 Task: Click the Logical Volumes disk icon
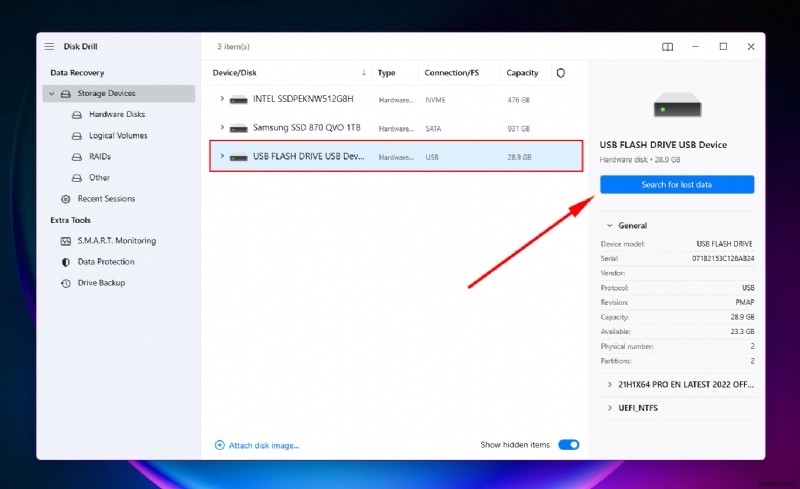(x=77, y=136)
